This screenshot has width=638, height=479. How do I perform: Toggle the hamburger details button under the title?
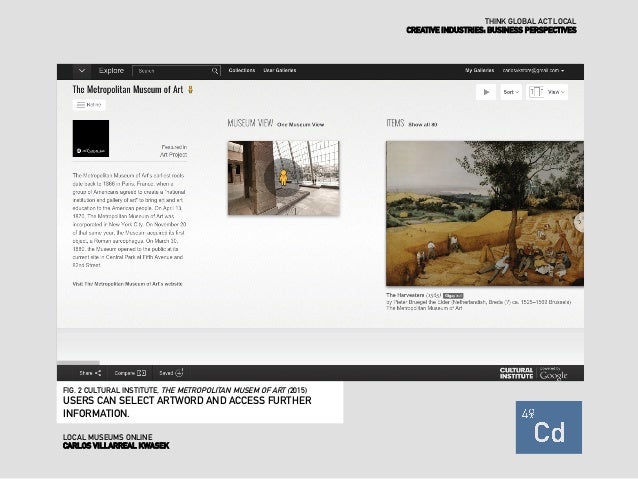tap(89, 105)
